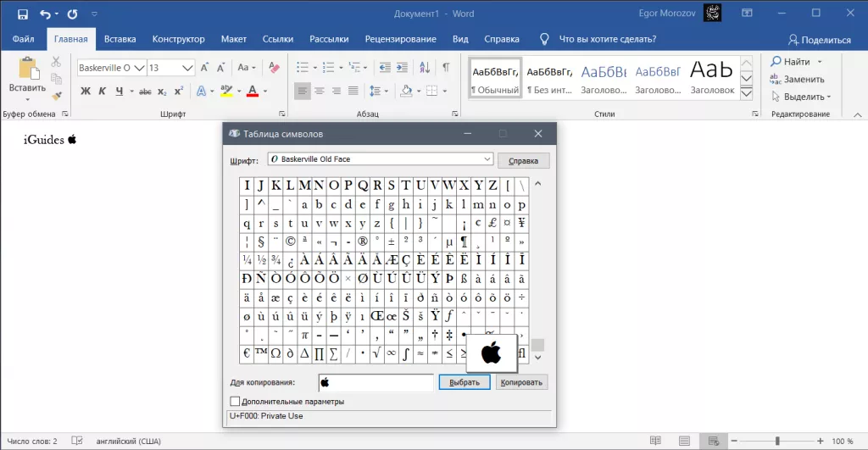Start a bulleted list
868x450 pixels.
304,67
